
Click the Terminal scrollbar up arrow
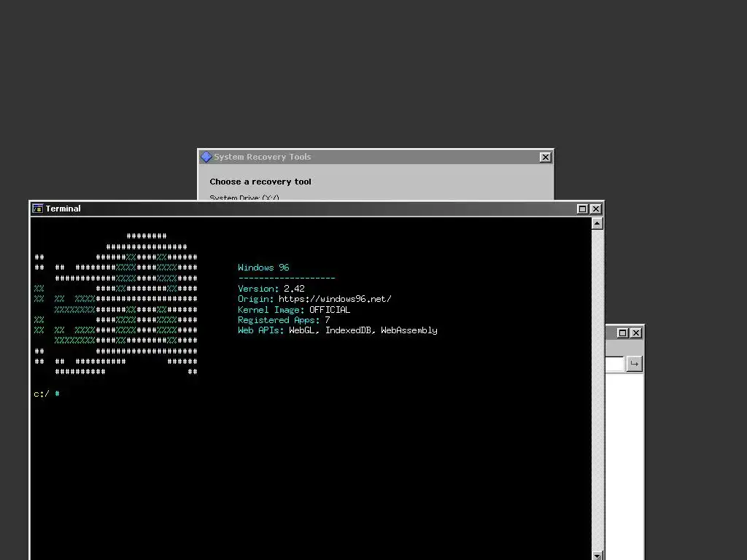coord(597,223)
